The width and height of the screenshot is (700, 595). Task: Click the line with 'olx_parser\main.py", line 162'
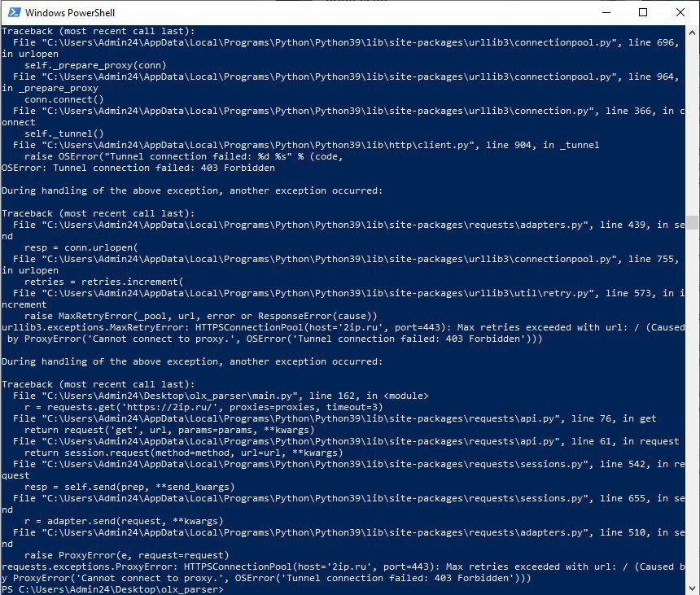[221, 396]
